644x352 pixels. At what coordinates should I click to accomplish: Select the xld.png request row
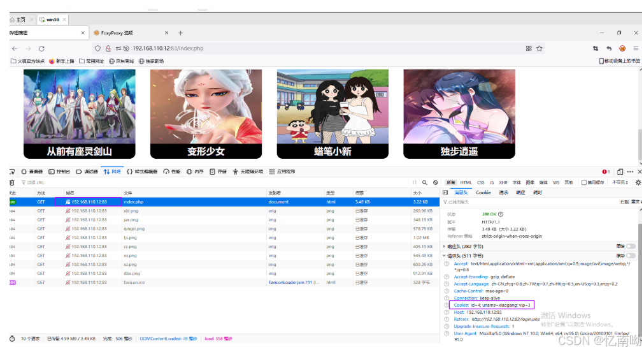pos(225,211)
